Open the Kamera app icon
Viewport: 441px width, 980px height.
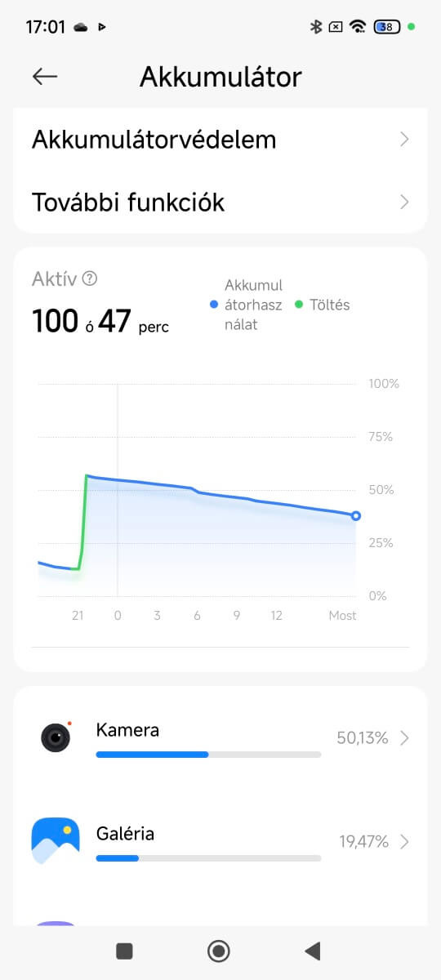tap(56, 737)
